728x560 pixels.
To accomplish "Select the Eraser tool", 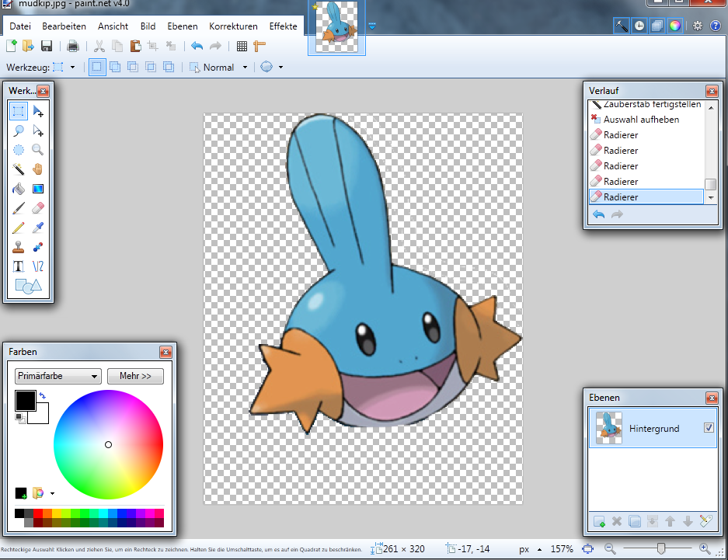I will 38,208.
